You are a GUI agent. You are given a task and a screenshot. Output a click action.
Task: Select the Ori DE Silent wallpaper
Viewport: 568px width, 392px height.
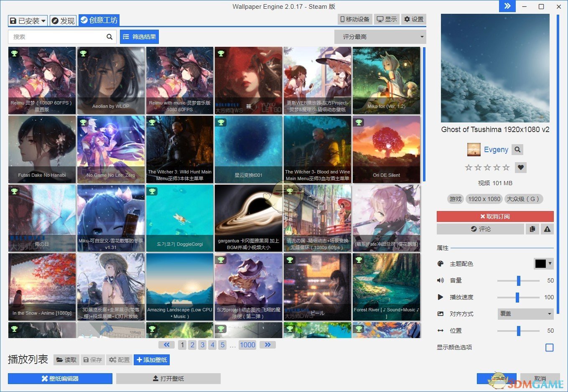click(x=387, y=149)
